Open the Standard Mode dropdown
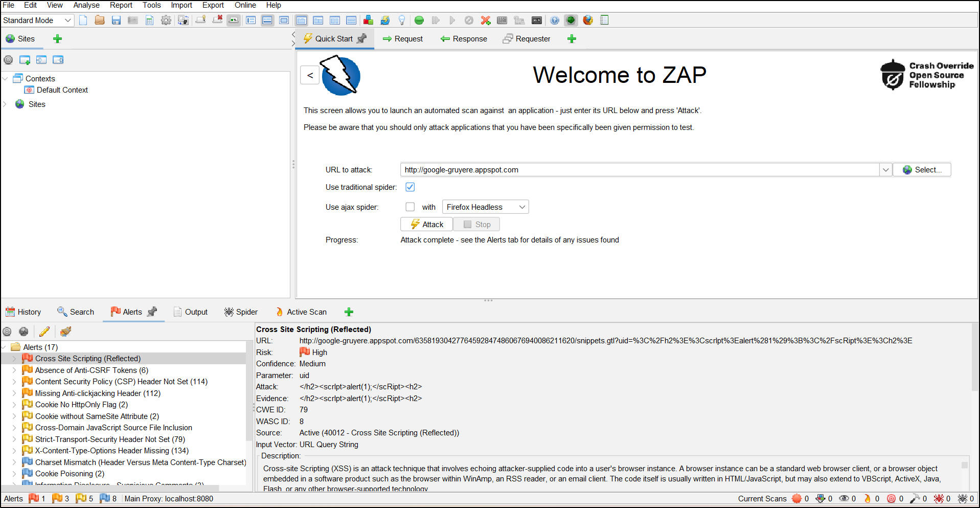 (37, 20)
